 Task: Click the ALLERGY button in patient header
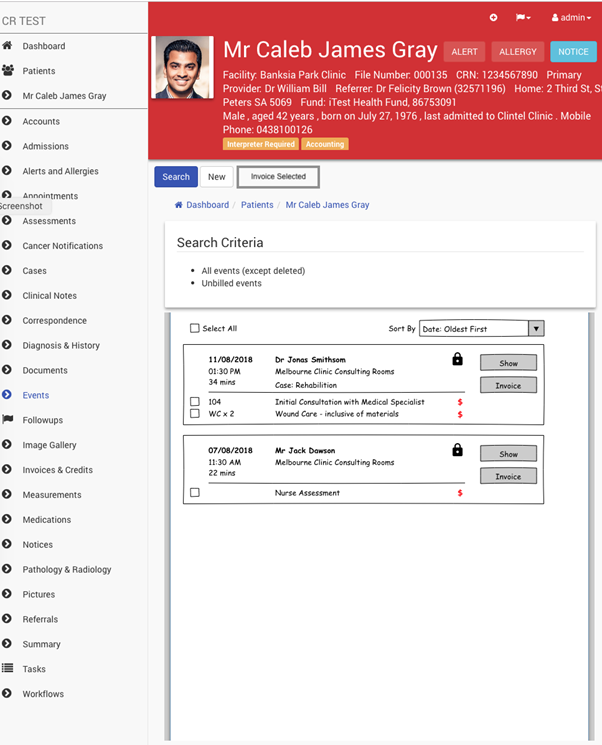tap(518, 52)
